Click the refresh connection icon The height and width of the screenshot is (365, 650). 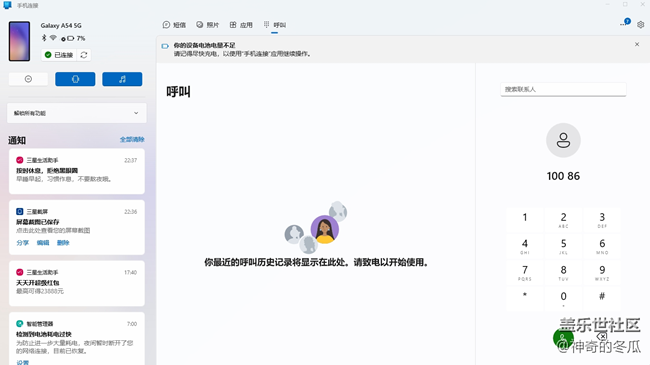[x=84, y=55]
